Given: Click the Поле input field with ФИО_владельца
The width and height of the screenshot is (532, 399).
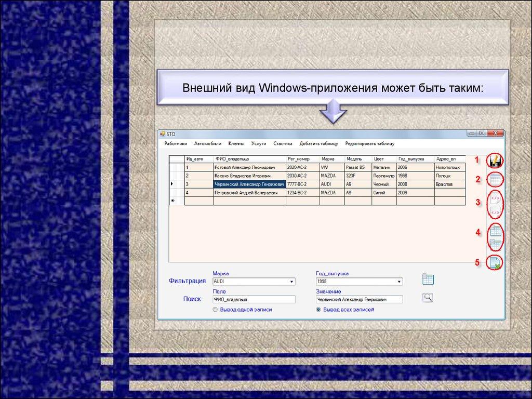Looking at the screenshot, I should click(x=254, y=300).
